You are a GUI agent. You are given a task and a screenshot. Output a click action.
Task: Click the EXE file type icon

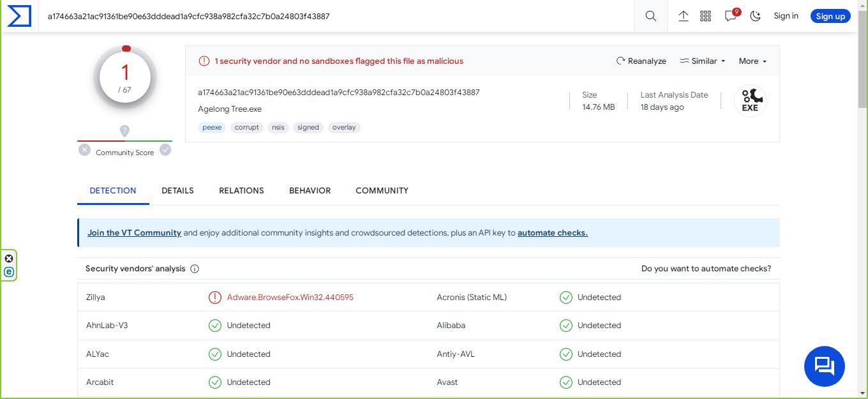tap(751, 101)
